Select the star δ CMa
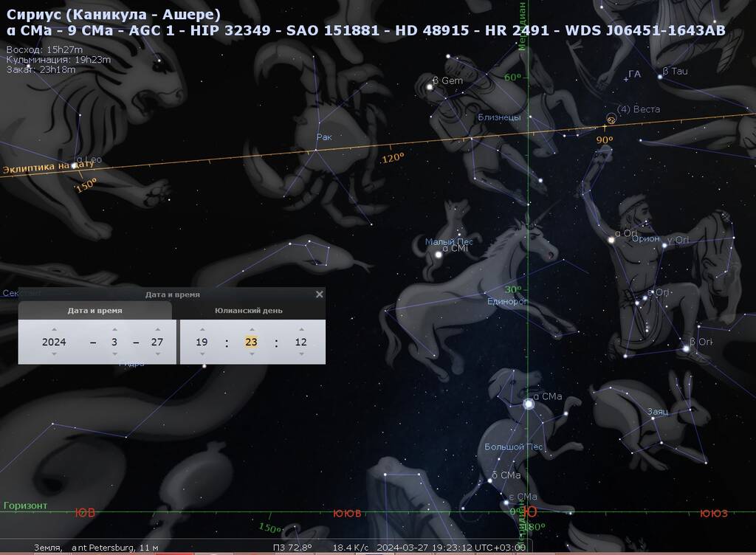The image size is (756, 555). point(489,480)
